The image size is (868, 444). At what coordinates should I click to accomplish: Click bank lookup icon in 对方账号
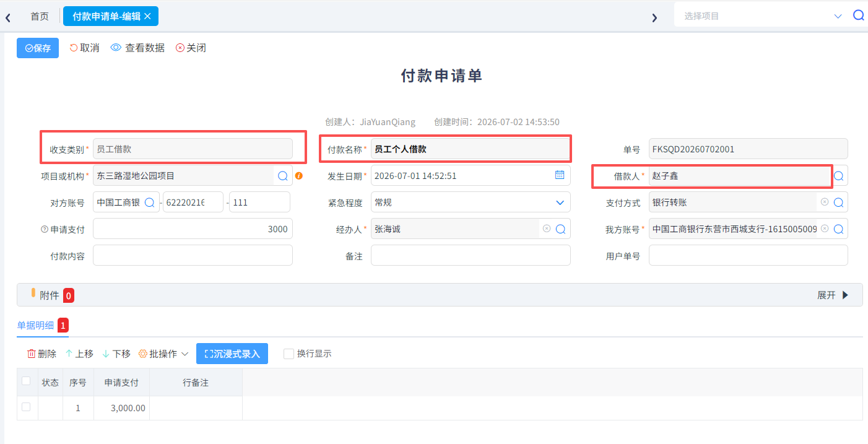pyautogui.click(x=150, y=202)
